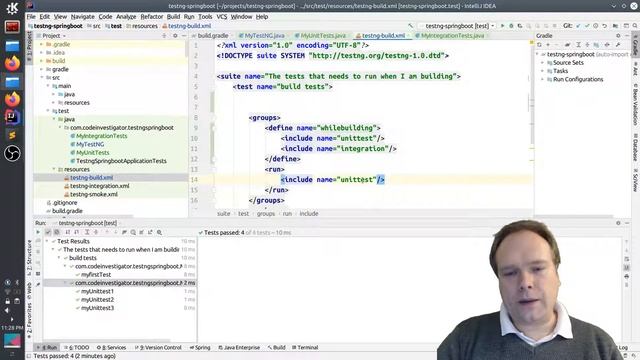Expand the build folder in Project tree
This screenshot has height=360, width=640.
tap(41, 61)
